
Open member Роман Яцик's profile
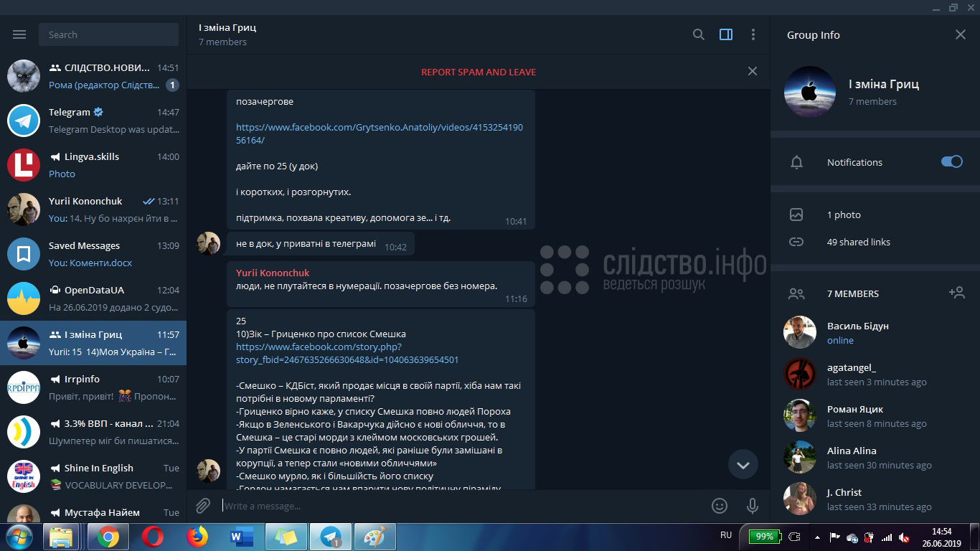tap(875, 415)
